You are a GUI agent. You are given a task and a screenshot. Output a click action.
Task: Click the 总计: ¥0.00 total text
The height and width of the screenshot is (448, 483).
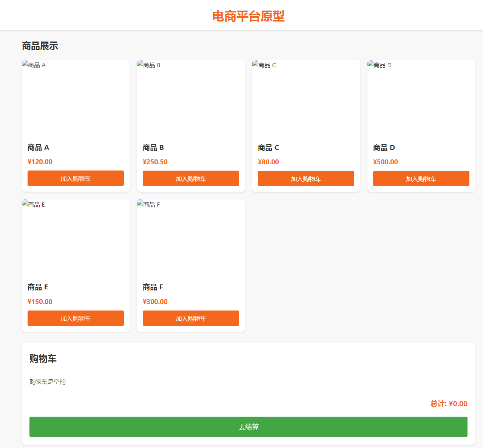pos(449,403)
